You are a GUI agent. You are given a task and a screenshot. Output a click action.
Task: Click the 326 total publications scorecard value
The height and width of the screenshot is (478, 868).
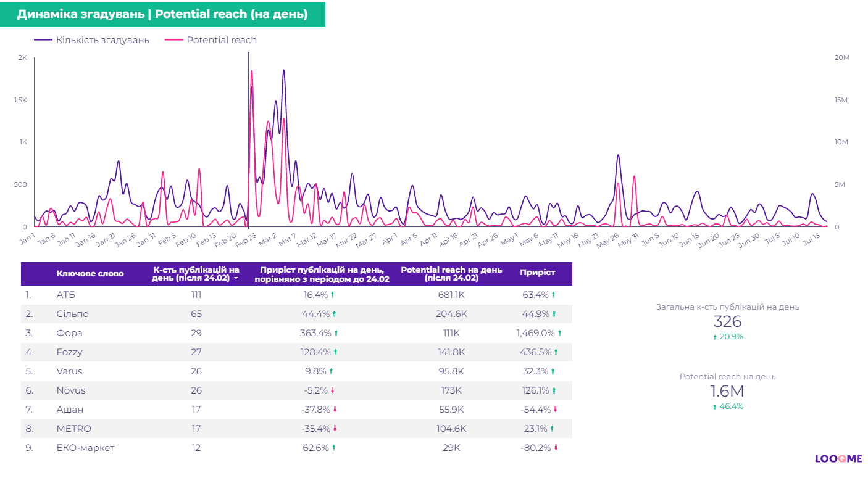tap(727, 321)
